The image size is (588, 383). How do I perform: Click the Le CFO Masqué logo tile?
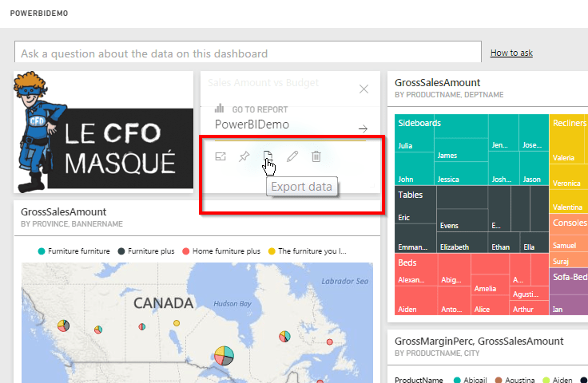104,132
